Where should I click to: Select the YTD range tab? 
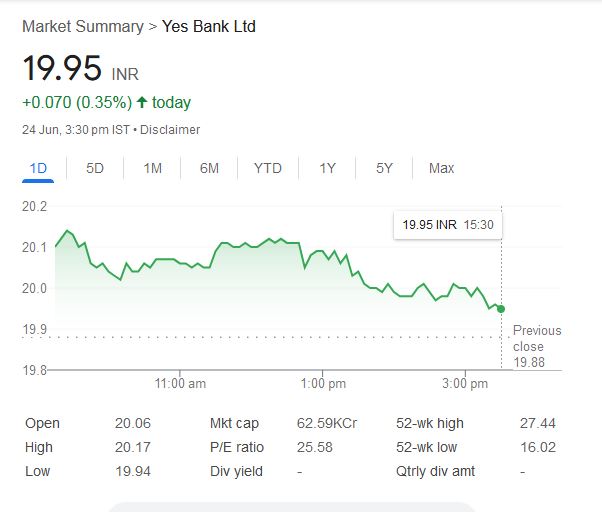[268, 168]
